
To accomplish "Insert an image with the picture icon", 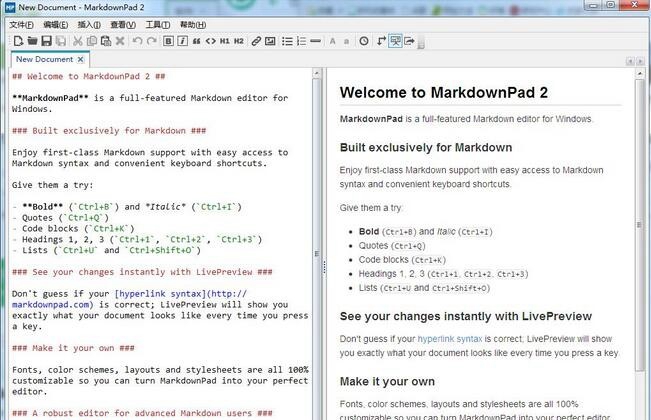I will click(x=270, y=41).
